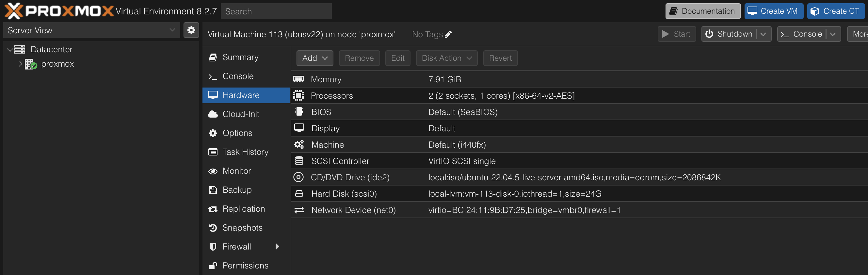The image size is (868, 275).
Task: Open the Cloud-Init tab
Action: (x=246, y=114)
